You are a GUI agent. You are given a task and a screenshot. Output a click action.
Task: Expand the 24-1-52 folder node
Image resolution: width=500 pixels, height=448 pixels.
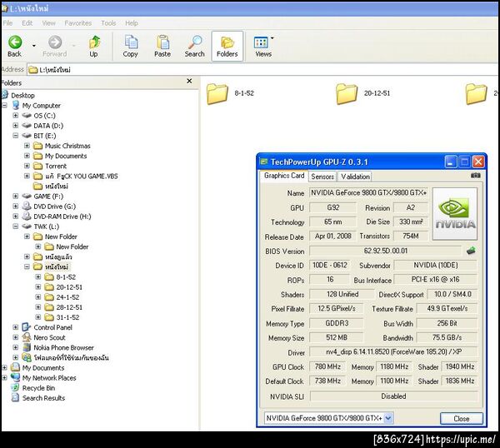(x=38, y=297)
